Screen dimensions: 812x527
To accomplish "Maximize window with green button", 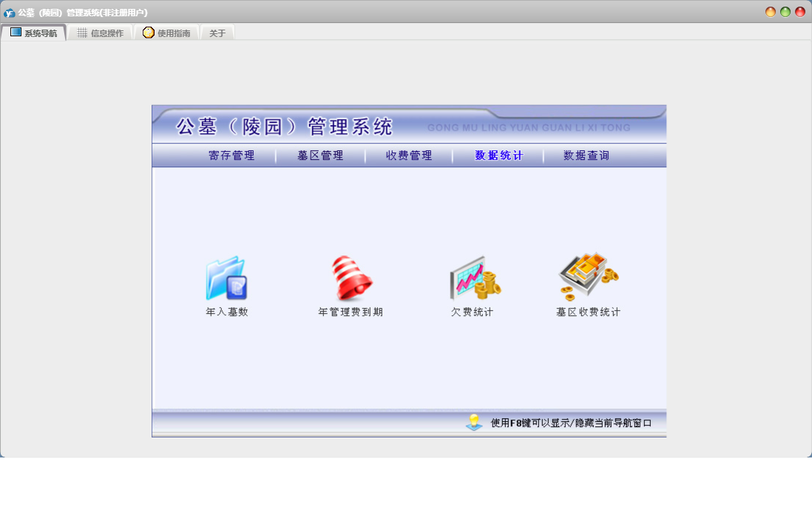I will tap(785, 12).
